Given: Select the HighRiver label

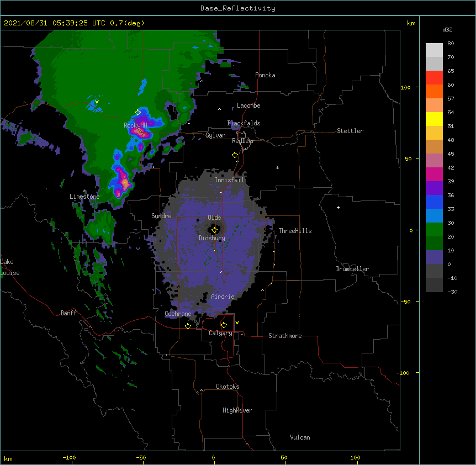Looking at the screenshot, I should point(237,410).
